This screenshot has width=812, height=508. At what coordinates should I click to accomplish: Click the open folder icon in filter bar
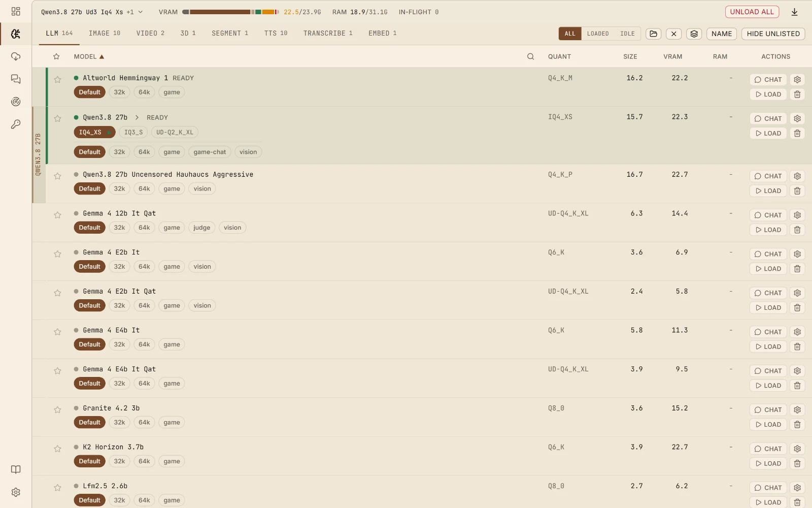(x=654, y=34)
